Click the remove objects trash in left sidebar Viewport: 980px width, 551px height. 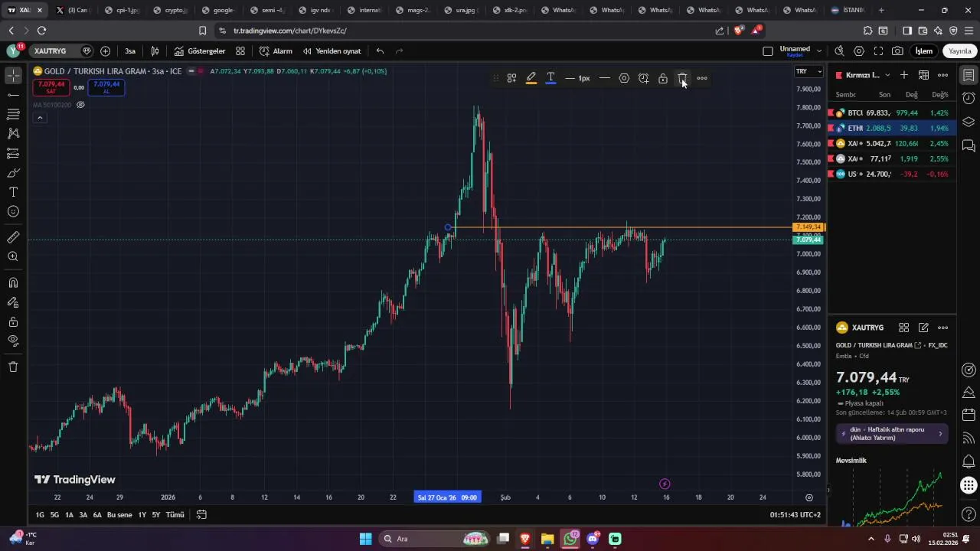[13, 367]
